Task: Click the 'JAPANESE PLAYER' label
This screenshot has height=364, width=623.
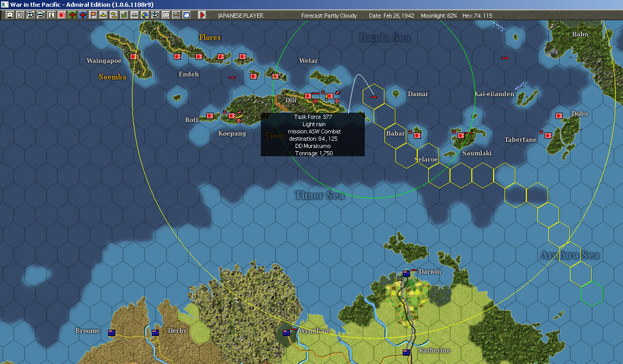Action: [241, 16]
